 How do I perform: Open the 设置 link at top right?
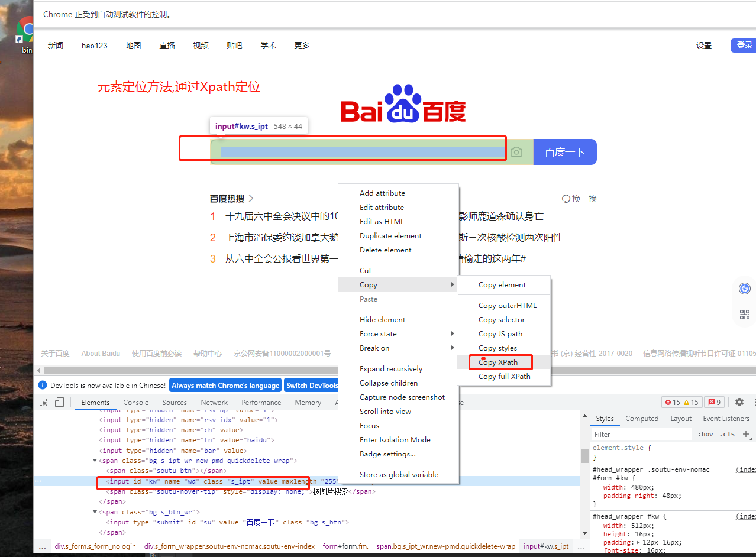click(x=704, y=46)
